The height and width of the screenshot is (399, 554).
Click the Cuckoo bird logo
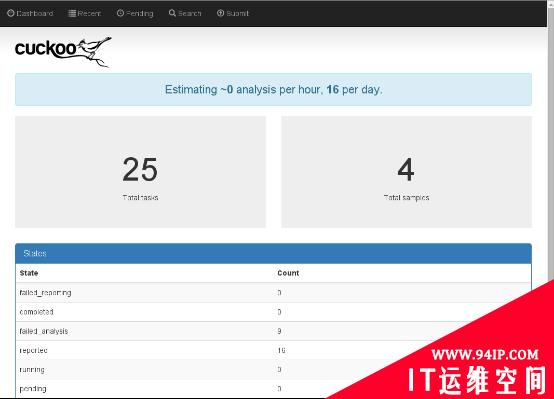(63, 51)
